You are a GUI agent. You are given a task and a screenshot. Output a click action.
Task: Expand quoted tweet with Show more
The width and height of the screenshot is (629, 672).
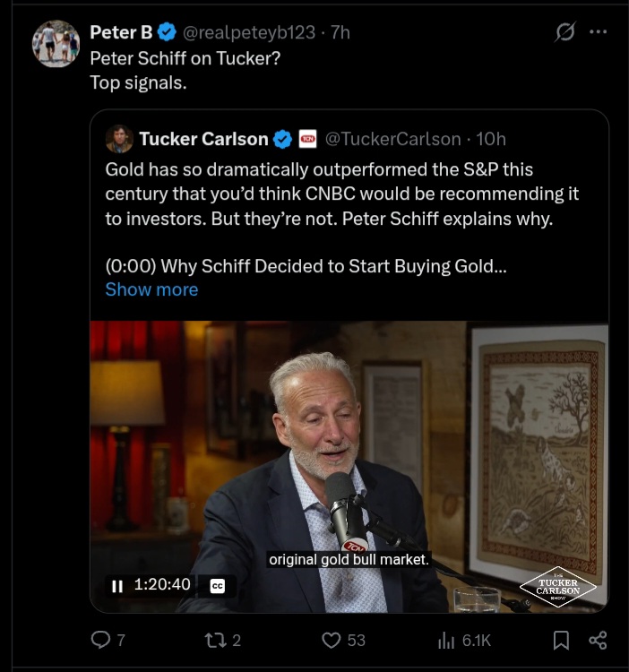pyautogui.click(x=151, y=289)
